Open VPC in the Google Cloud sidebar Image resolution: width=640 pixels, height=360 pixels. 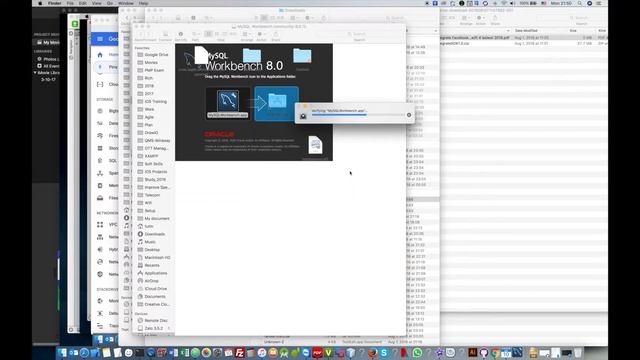[x=108, y=224]
